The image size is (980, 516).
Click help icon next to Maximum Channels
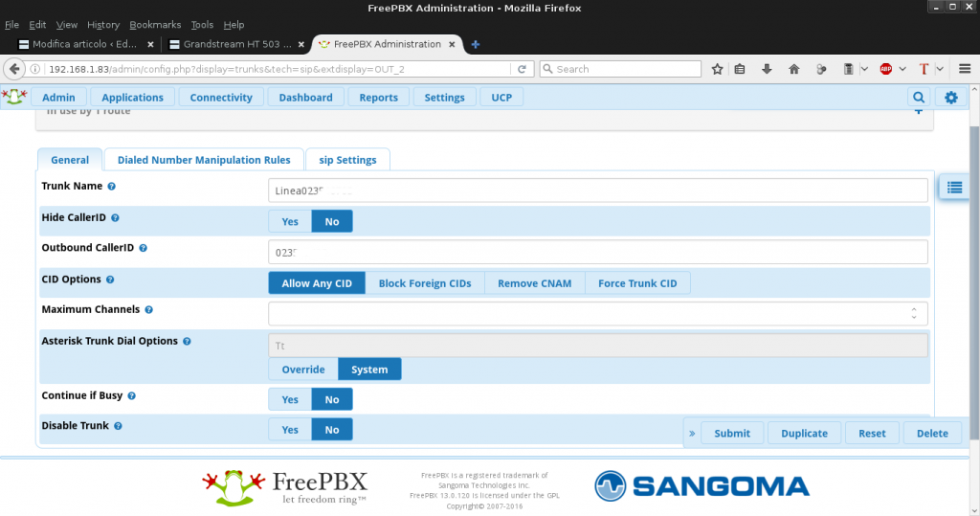[x=149, y=310]
